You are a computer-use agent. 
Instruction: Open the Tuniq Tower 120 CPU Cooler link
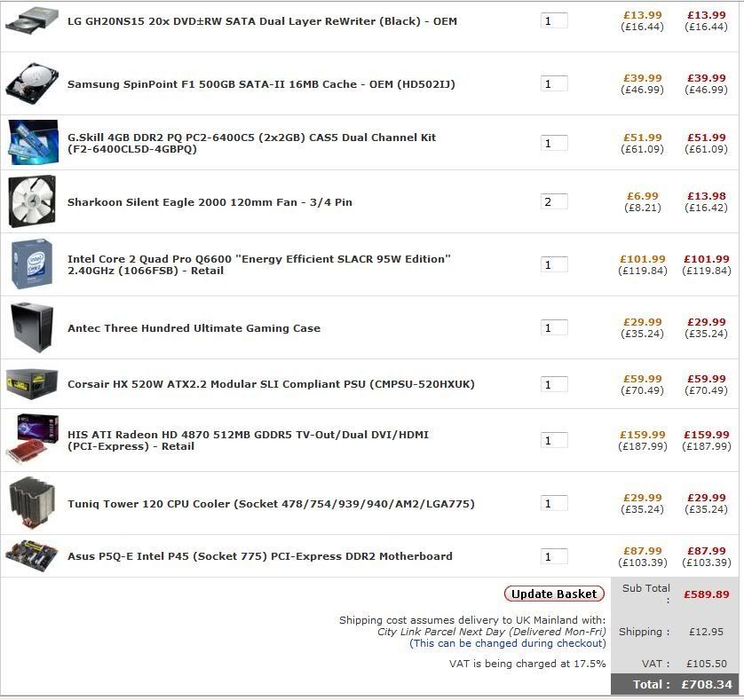[x=271, y=504]
